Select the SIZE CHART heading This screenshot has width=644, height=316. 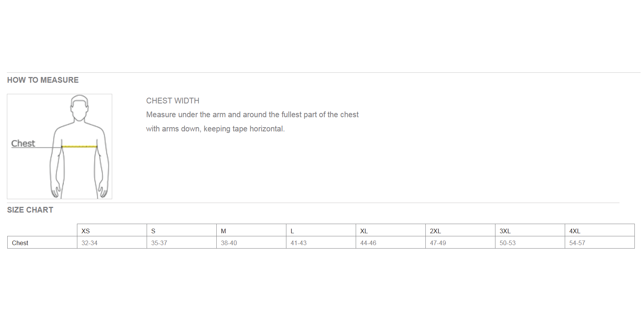[30, 210]
